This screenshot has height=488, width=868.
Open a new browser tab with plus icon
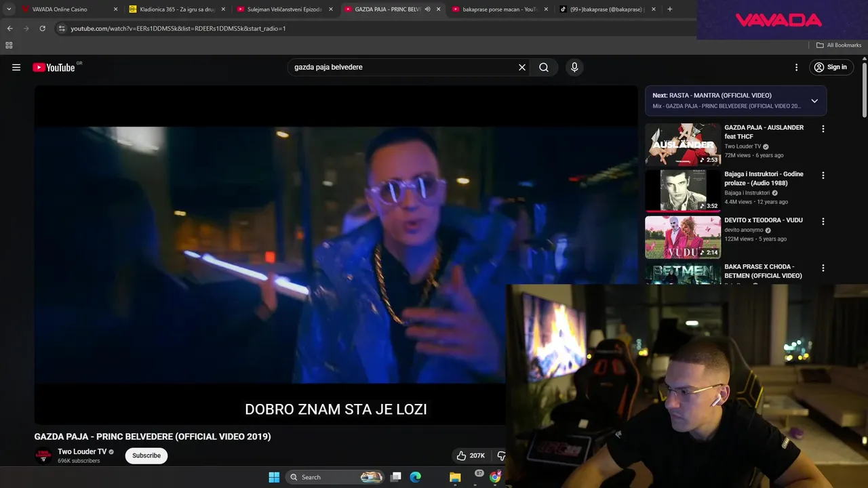tap(670, 9)
